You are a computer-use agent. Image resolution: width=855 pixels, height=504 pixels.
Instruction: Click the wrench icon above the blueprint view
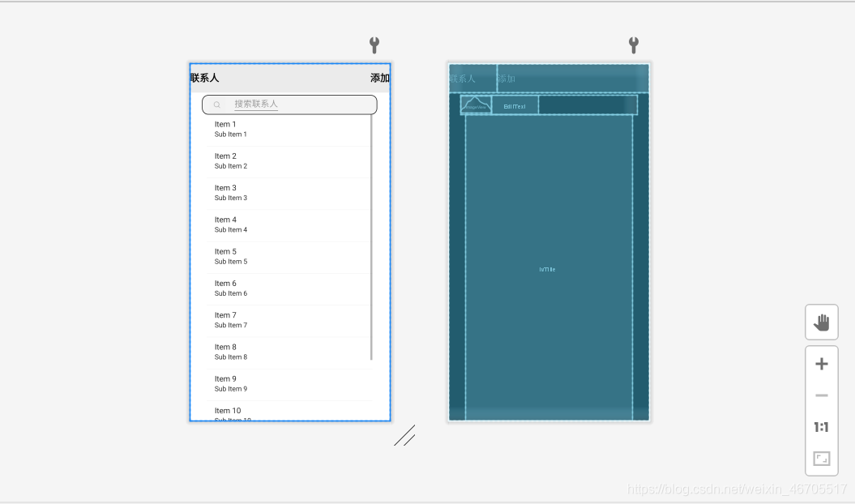point(633,45)
